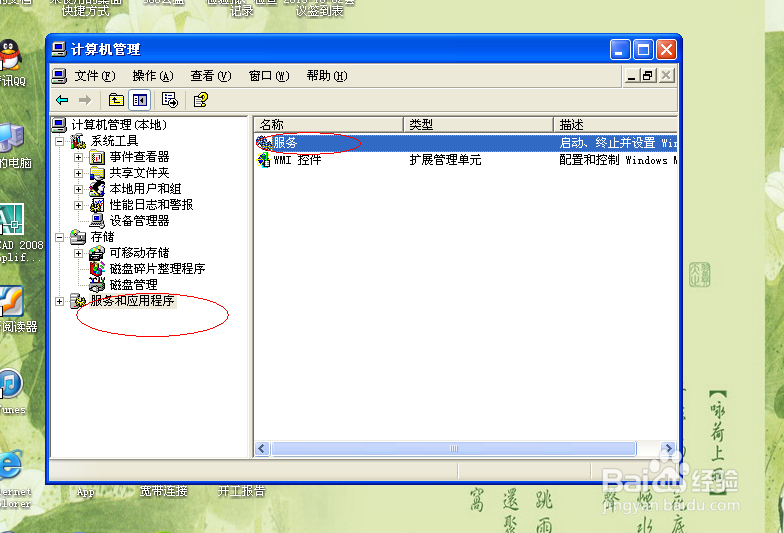Open help via toolbar question icon
Viewport: 784px width, 533px height.
201,100
